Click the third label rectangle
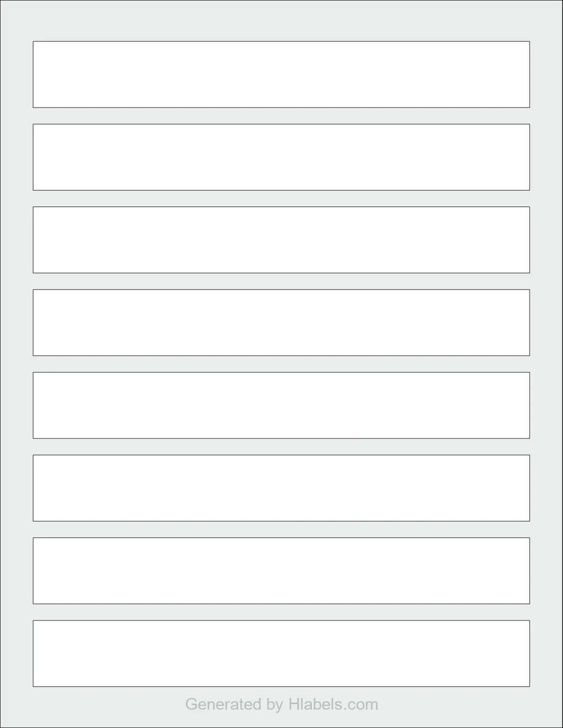Viewport: 563px width, 728px height. tap(281, 240)
